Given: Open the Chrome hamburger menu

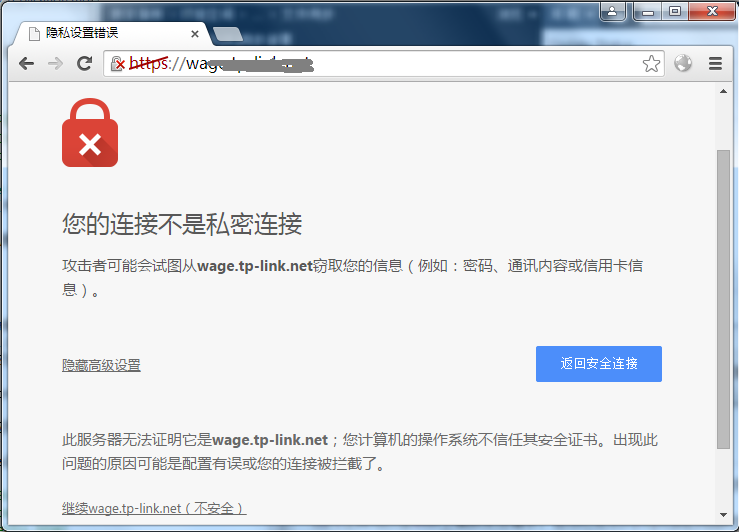Looking at the screenshot, I should 715,63.
